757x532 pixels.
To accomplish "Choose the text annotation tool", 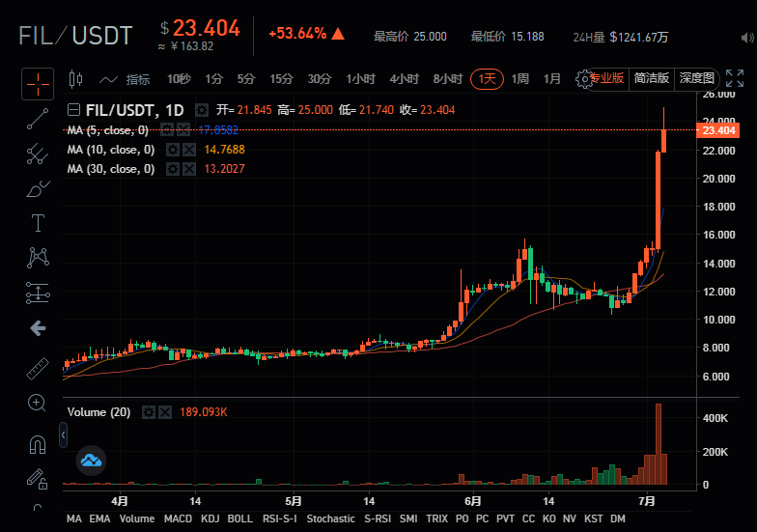I will 38,223.
